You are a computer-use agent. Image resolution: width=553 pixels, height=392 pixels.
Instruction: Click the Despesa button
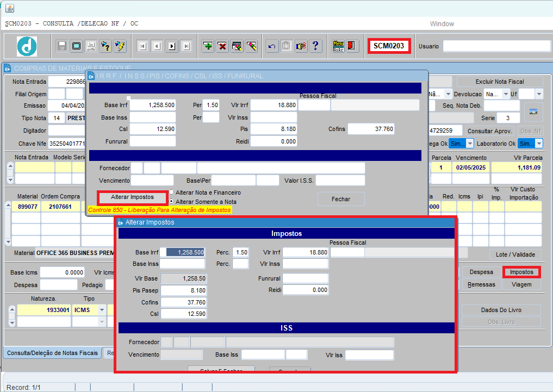coord(481,272)
